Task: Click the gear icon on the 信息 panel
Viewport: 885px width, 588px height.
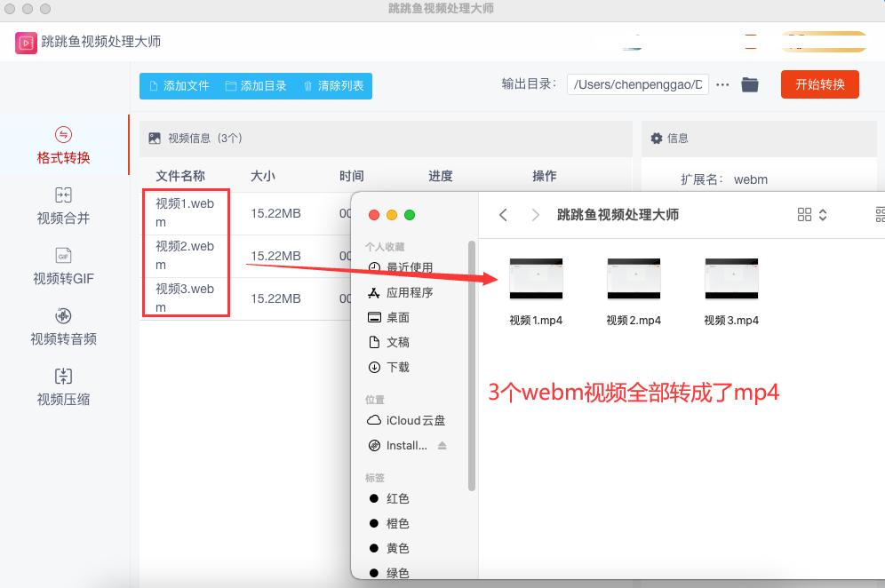Action: tap(658, 139)
